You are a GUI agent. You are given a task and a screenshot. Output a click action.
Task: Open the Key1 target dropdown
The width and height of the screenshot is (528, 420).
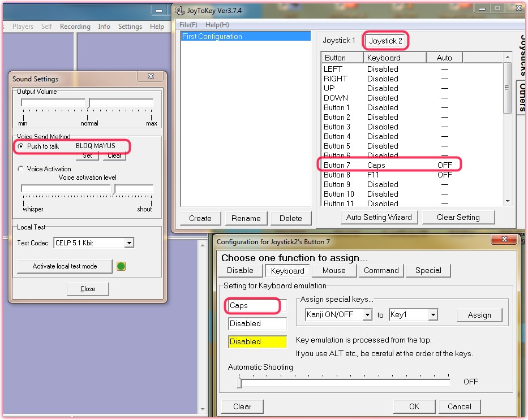point(433,315)
